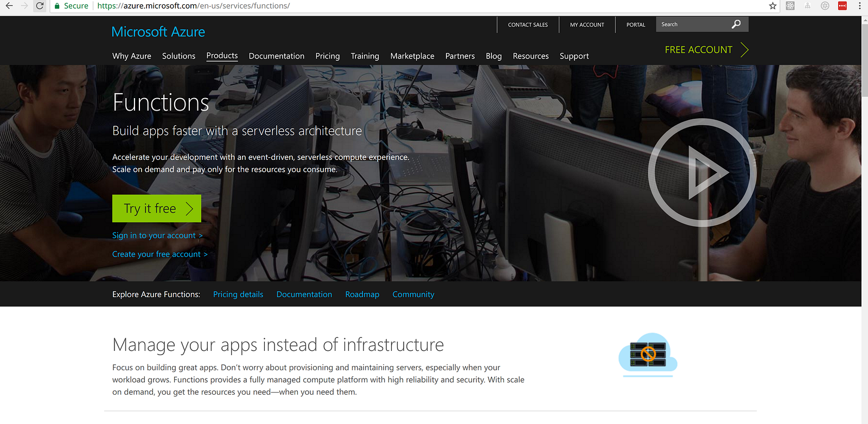
Task: Go back using the browser back arrow
Action: (x=9, y=6)
